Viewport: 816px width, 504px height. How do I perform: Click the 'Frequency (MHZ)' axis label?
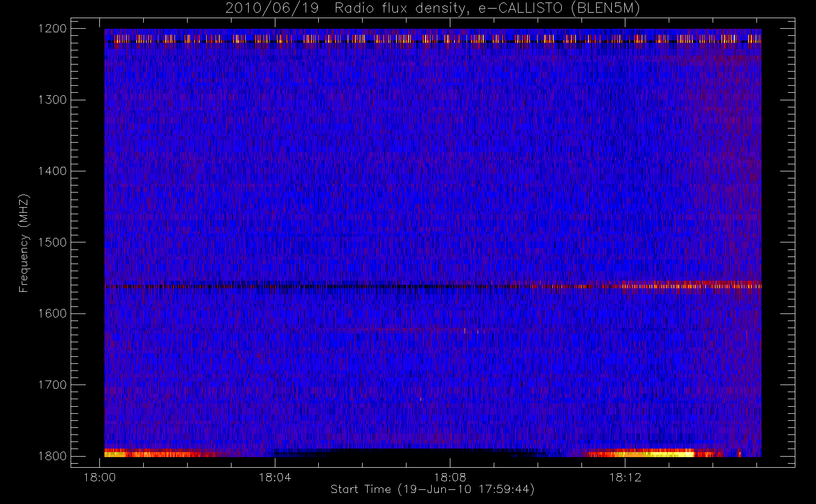coord(24,243)
